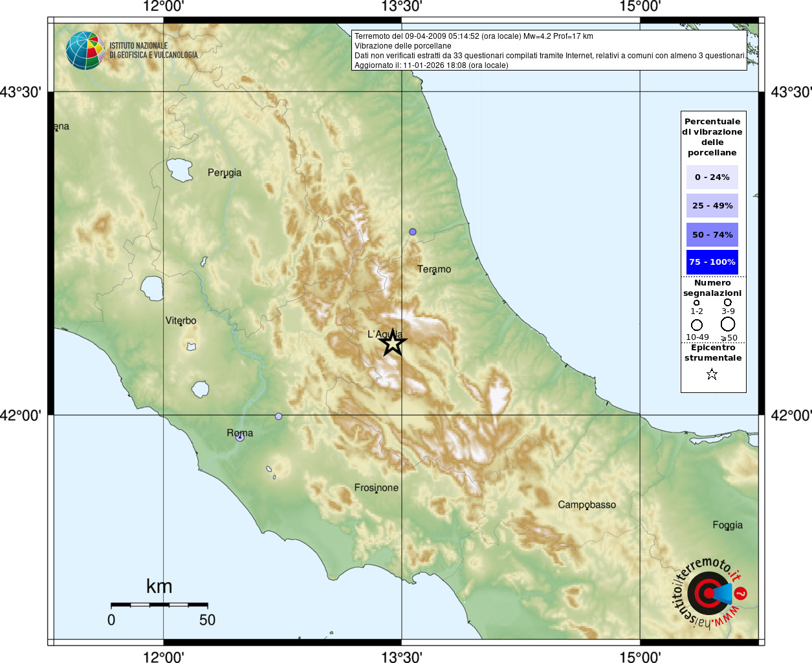
Task: Click the Aggiornato il 11-01-2026 line
Action: [x=432, y=65]
